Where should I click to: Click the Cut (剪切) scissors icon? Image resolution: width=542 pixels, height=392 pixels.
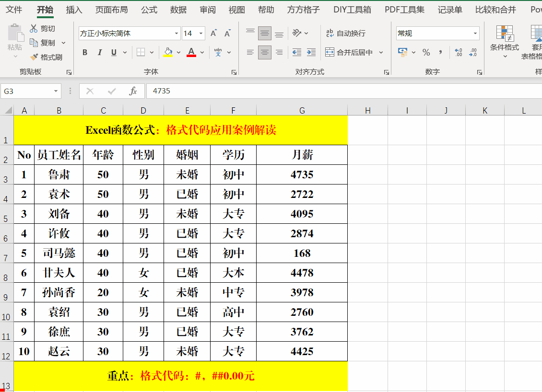34,28
